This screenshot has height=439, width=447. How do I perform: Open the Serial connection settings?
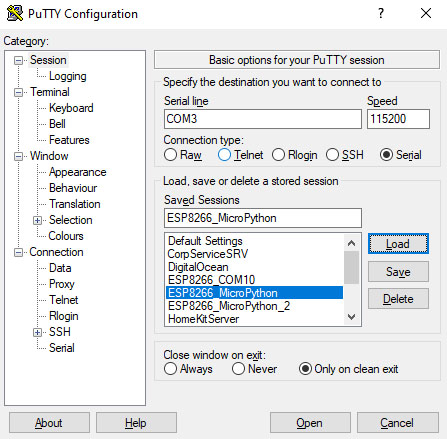pyautogui.click(x=62, y=348)
